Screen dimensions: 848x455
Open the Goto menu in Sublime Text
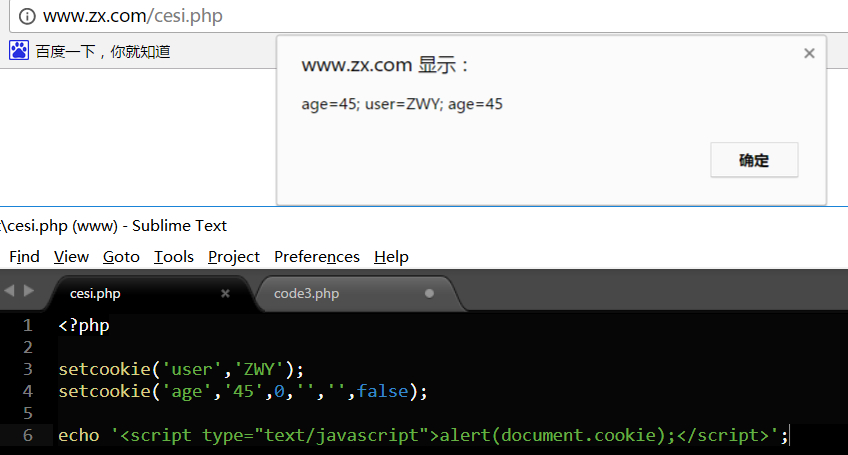click(121, 256)
